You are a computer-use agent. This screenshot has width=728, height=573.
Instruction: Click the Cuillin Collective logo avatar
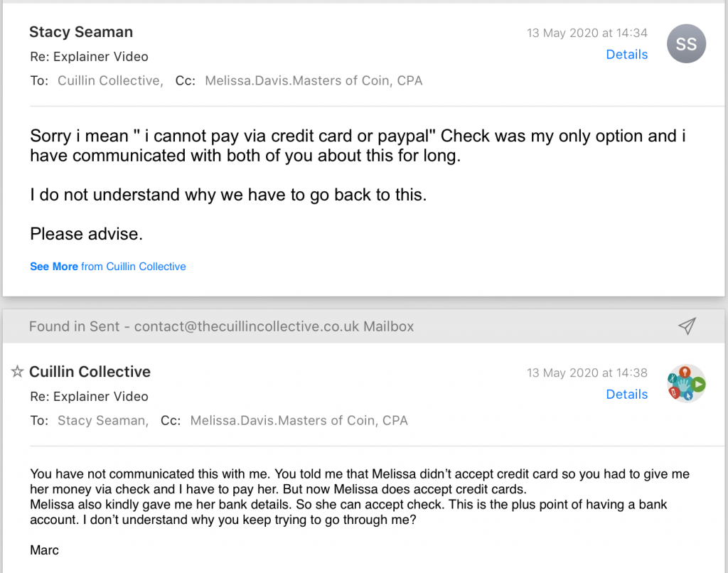coord(686,384)
